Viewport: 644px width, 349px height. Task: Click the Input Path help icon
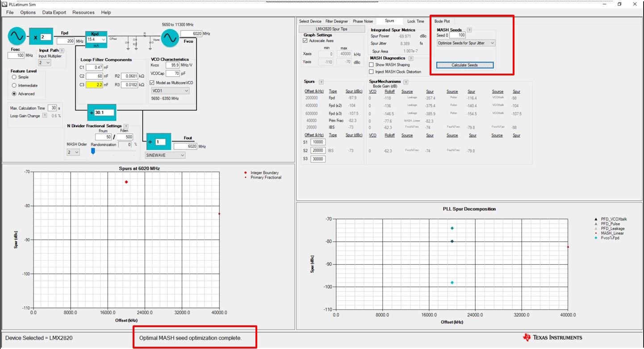coord(62,51)
